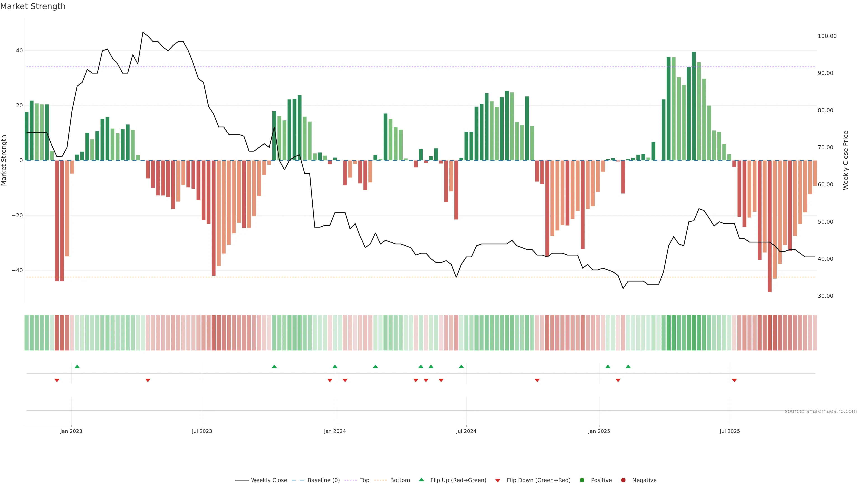Click the flip-up triangle just before Jul 2024
This screenshot has width=868, height=488.
[x=461, y=366]
